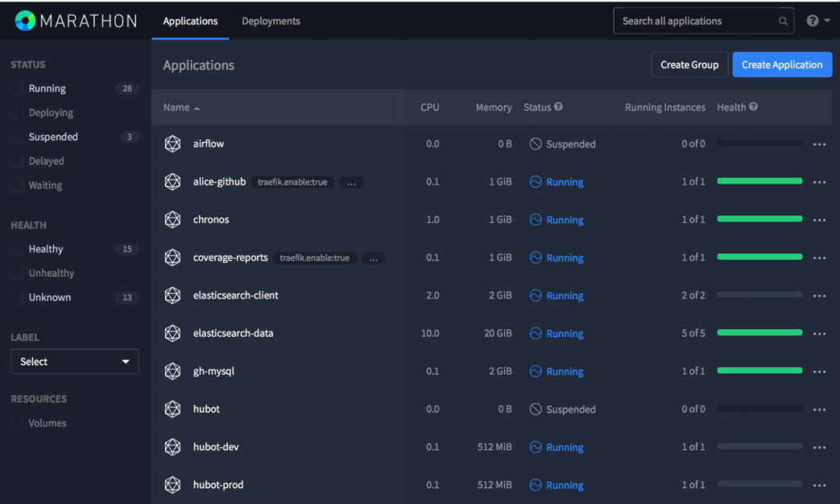Click the hubot-dev grey health bar

[760, 446]
